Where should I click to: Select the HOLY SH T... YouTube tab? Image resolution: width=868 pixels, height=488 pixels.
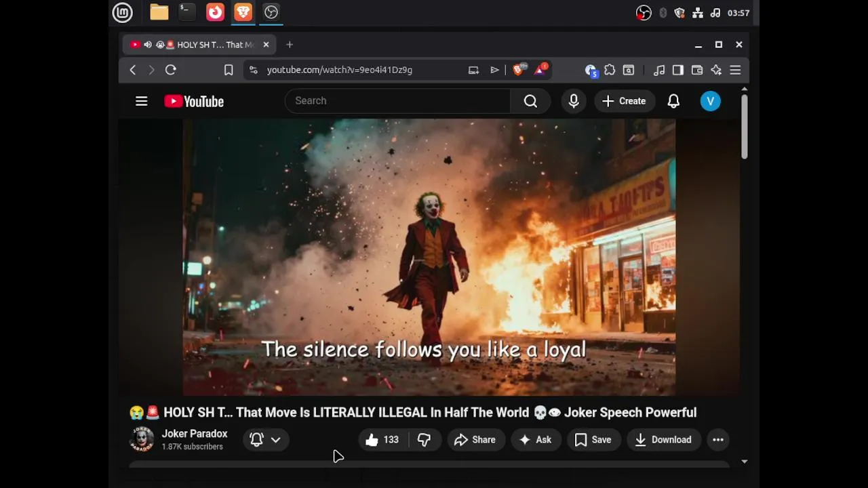point(199,45)
